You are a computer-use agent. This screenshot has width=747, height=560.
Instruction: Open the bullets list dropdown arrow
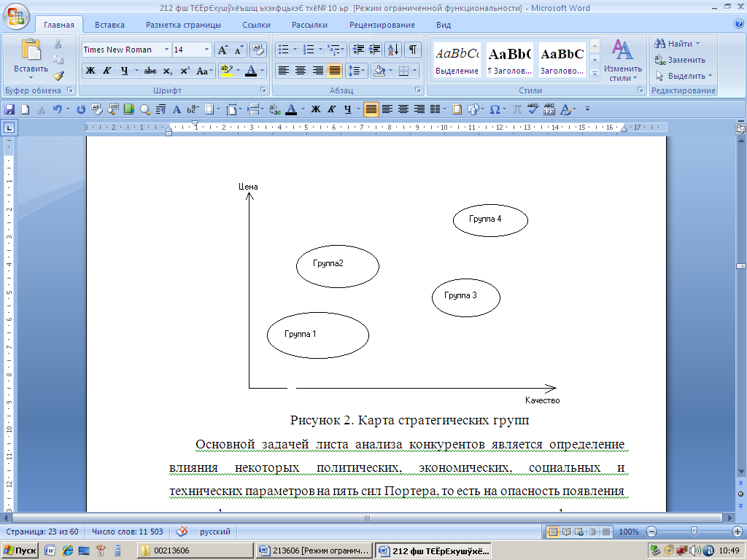[295, 50]
